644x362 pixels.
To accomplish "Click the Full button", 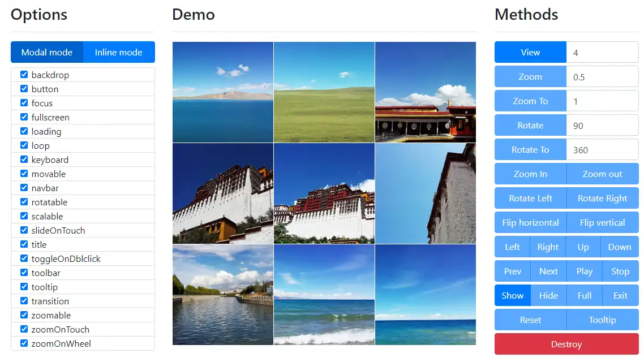I will pos(585,295).
